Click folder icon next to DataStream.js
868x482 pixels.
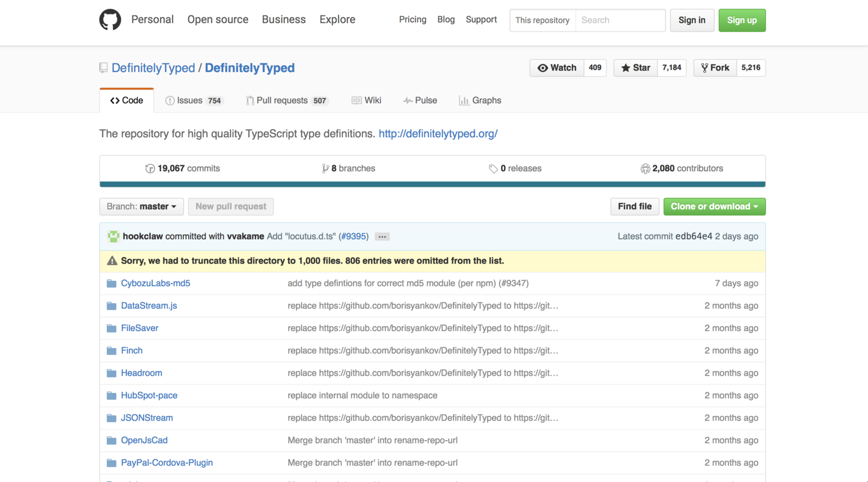point(112,306)
